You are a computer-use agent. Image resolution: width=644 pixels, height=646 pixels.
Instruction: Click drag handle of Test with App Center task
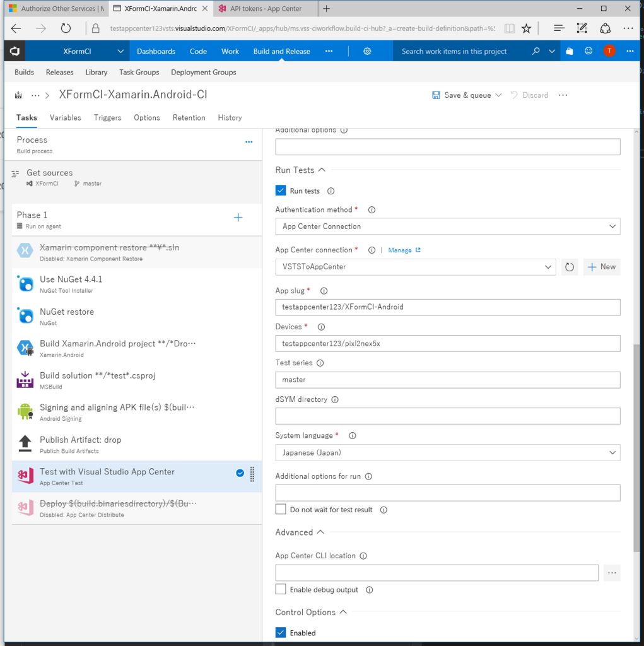tap(252, 474)
